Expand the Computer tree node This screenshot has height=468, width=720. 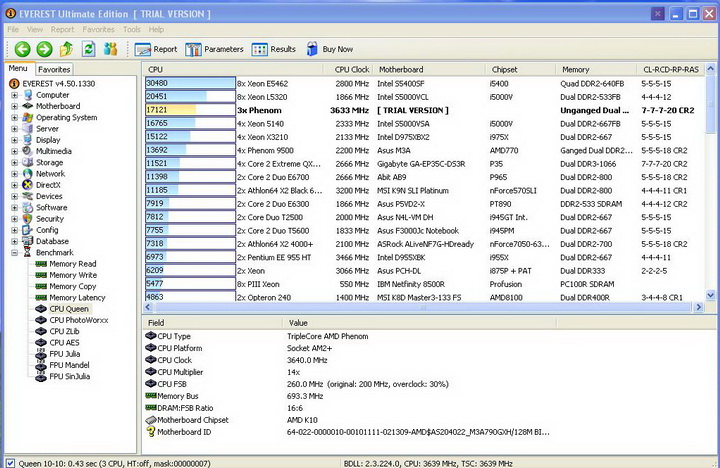(14, 95)
